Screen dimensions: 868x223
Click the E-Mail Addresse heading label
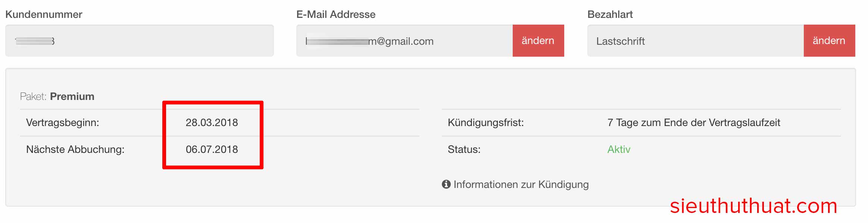point(335,14)
